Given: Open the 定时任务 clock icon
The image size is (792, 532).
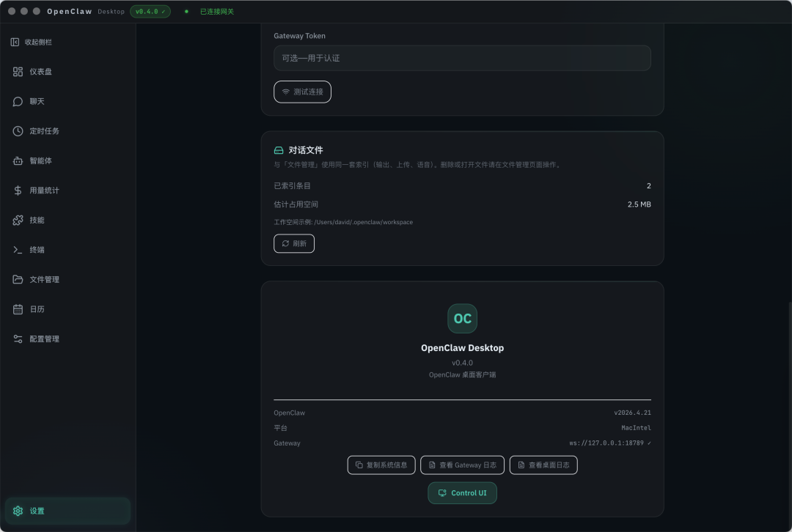Looking at the screenshot, I should tap(18, 131).
